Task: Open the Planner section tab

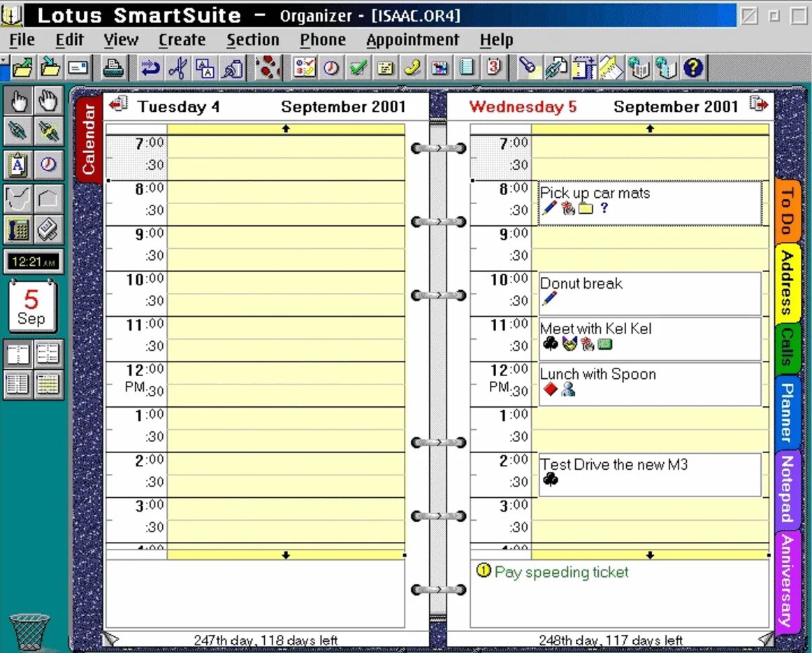Action: [788, 412]
